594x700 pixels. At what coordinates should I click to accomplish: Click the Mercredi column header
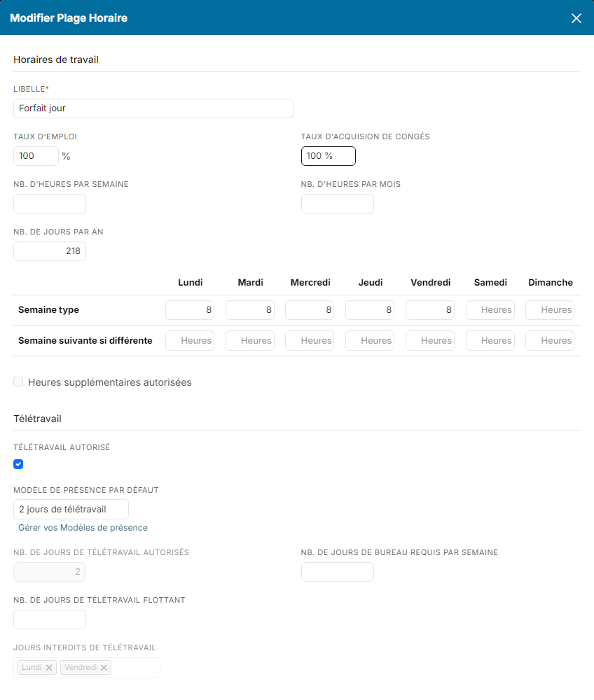(310, 283)
